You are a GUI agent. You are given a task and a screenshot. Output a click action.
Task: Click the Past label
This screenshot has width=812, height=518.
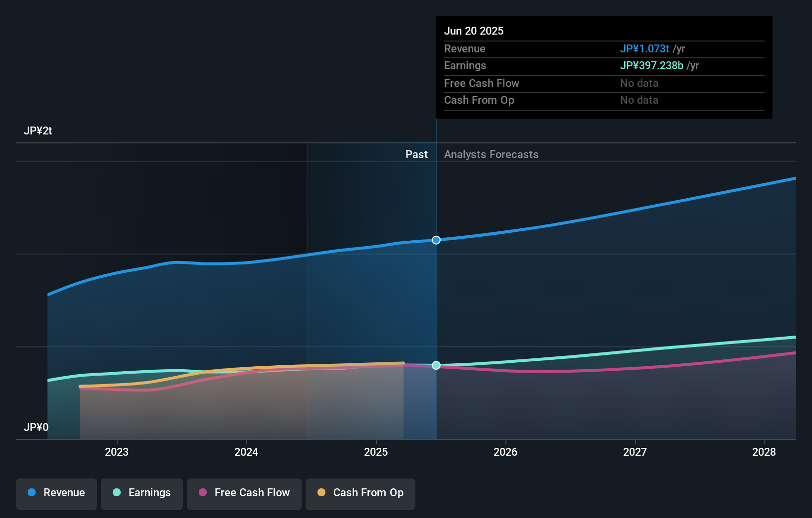416,155
